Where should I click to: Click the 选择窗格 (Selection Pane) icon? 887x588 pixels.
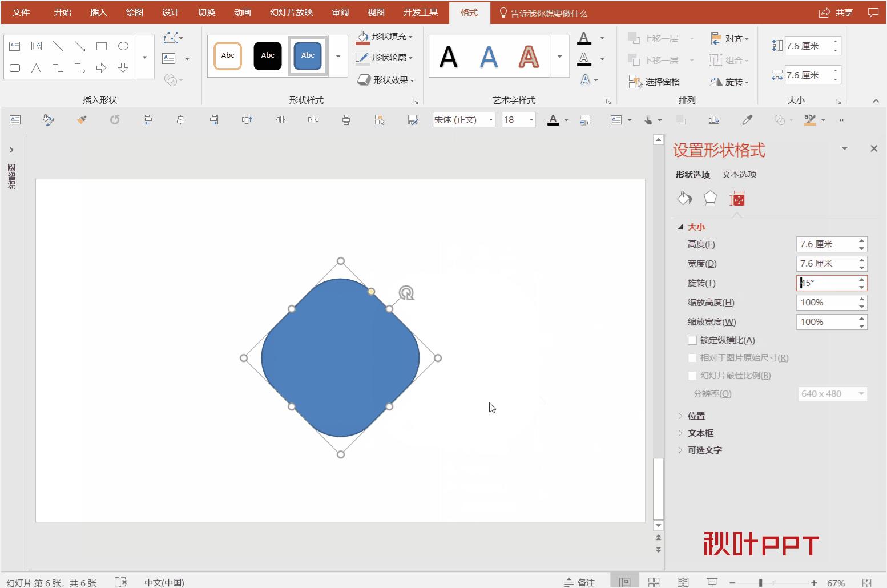[x=635, y=81]
